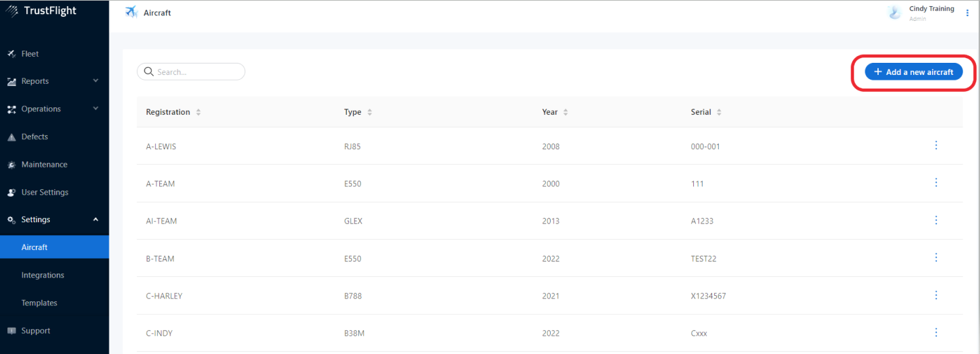Open the three-dot menu for A-LEWIS row
The image size is (980, 354).
[936, 145]
